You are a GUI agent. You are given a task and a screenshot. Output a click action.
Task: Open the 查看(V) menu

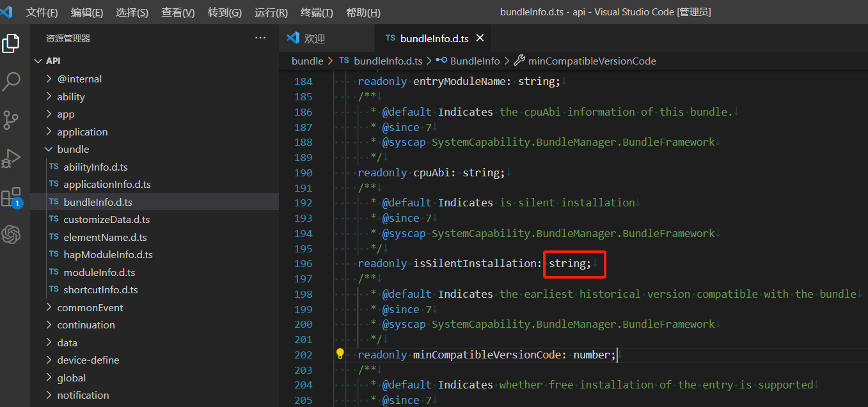pyautogui.click(x=178, y=13)
